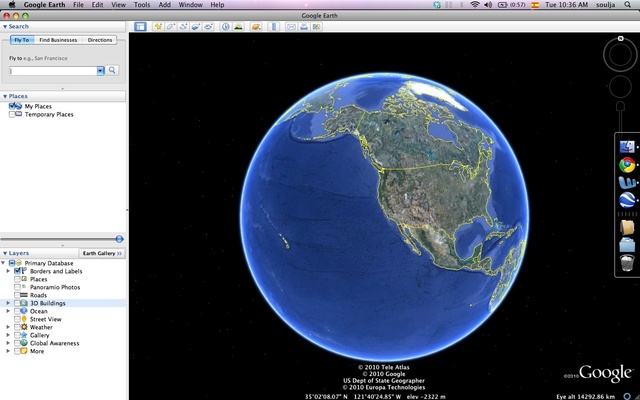Image resolution: width=640 pixels, height=400 pixels.
Task: Open the Add menu
Action: tap(164, 5)
